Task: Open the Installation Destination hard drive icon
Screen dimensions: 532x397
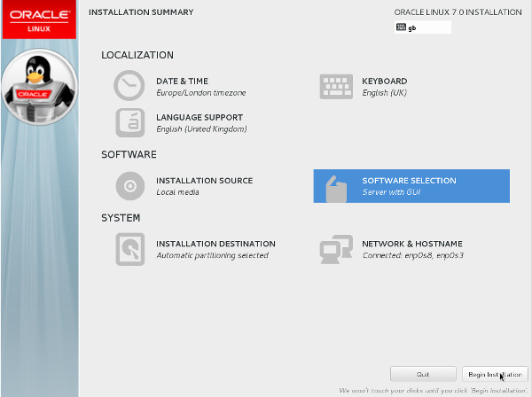Action: (130, 249)
